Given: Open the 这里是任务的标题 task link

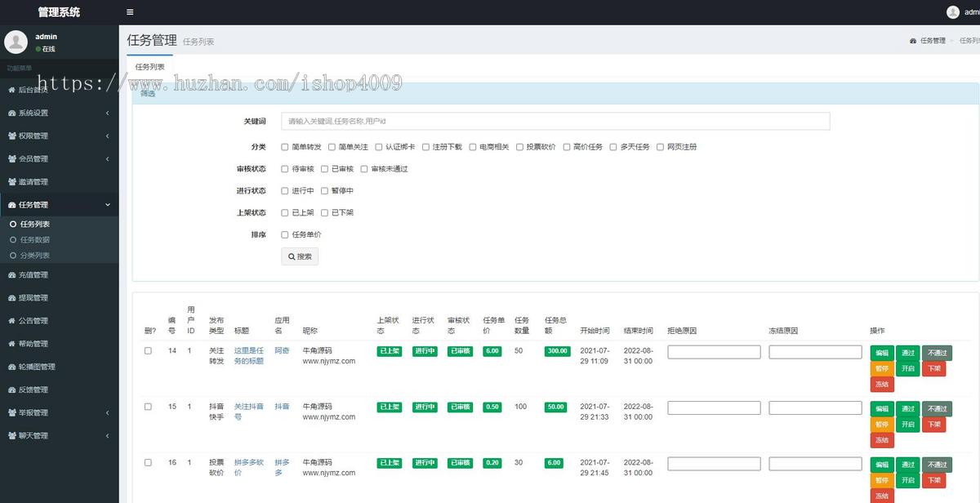Looking at the screenshot, I should coord(249,355).
